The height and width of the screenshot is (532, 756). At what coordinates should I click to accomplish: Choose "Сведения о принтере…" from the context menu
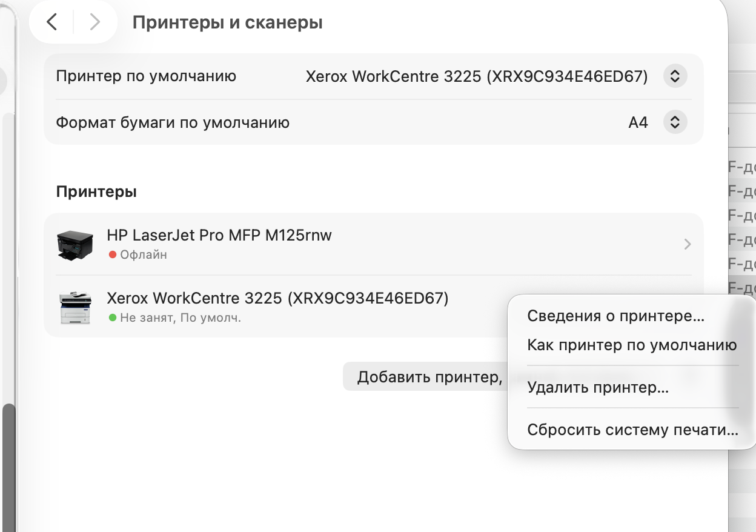coord(616,316)
